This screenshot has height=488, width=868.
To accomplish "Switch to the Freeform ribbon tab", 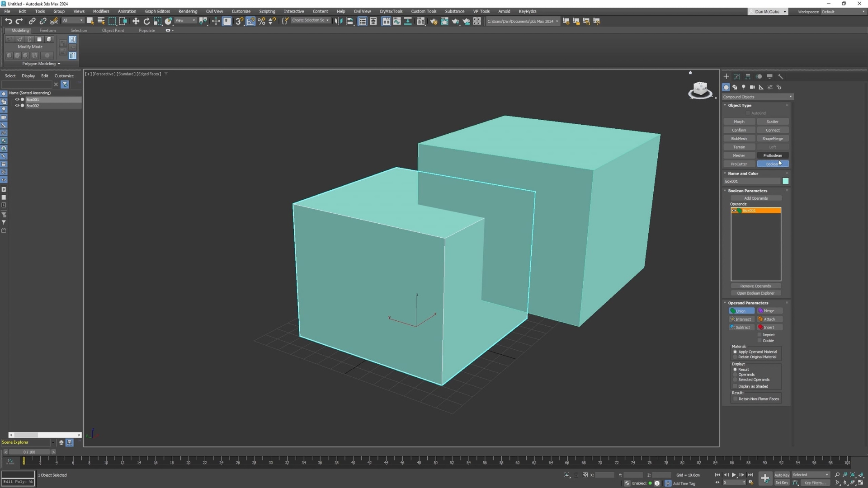I will tap(47, 30).
